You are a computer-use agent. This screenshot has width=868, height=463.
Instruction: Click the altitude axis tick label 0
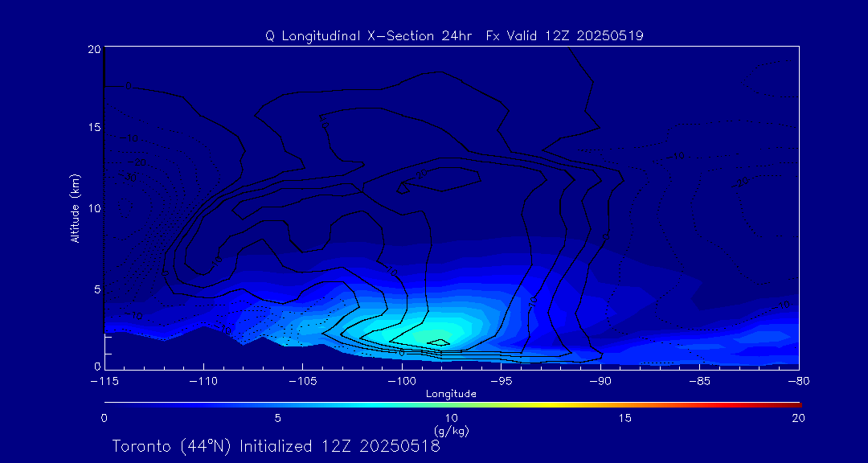pos(96,366)
